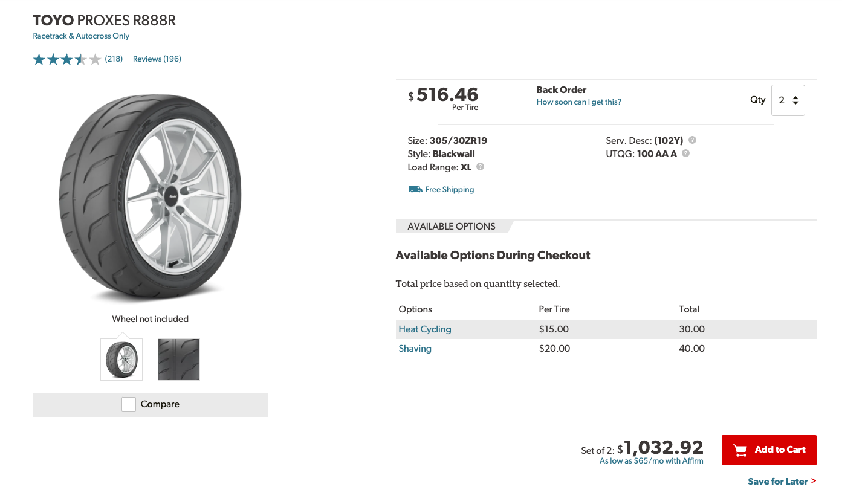Select the tire with wheel thumbnail

[121, 360]
